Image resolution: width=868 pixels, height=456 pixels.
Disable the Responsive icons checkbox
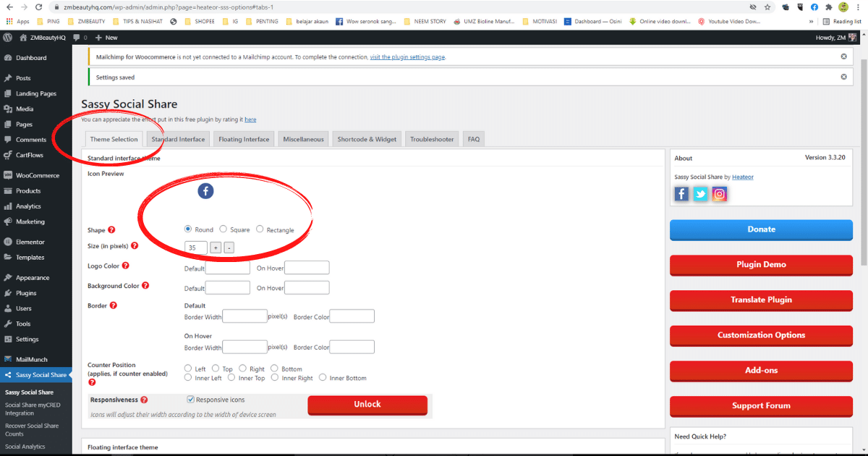(x=190, y=399)
